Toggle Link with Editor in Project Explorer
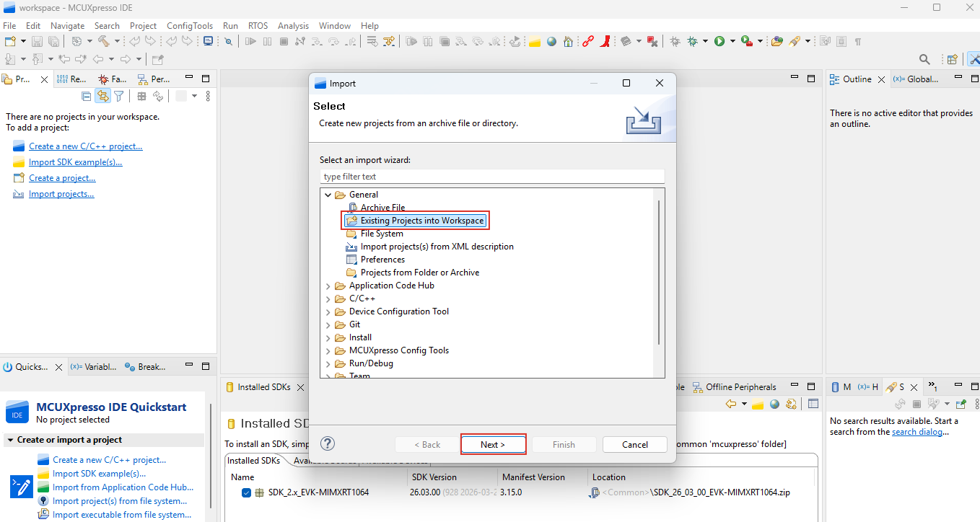Image resolution: width=980 pixels, height=522 pixels. pos(103,96)
